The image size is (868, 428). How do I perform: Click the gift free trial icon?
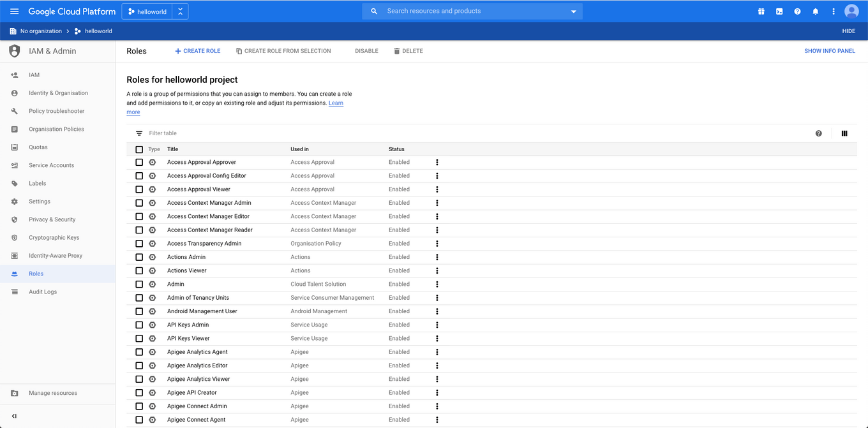(761, 11)
